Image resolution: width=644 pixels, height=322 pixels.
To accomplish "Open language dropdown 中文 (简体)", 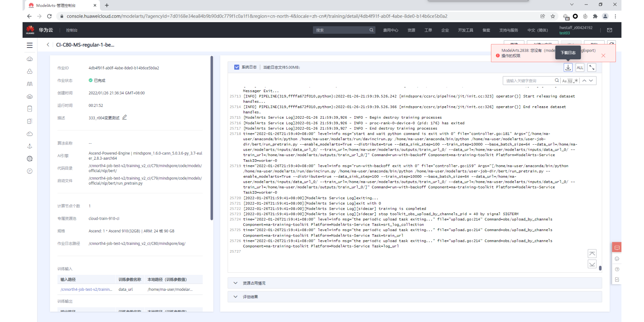I will [x=537, y=30].
